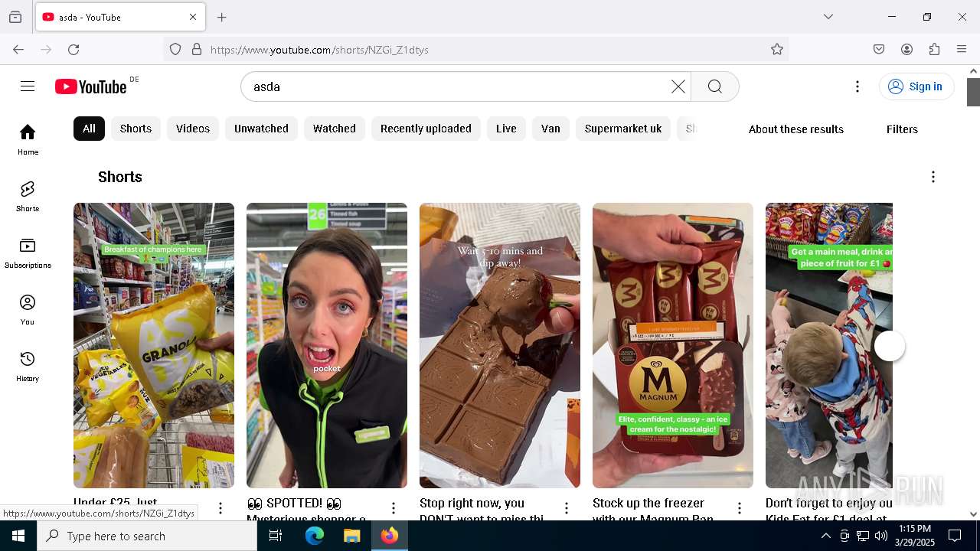The height and width of the screenshot is (551, 980).
Task: Select the Videos filter chip
Action: (193, 129)
